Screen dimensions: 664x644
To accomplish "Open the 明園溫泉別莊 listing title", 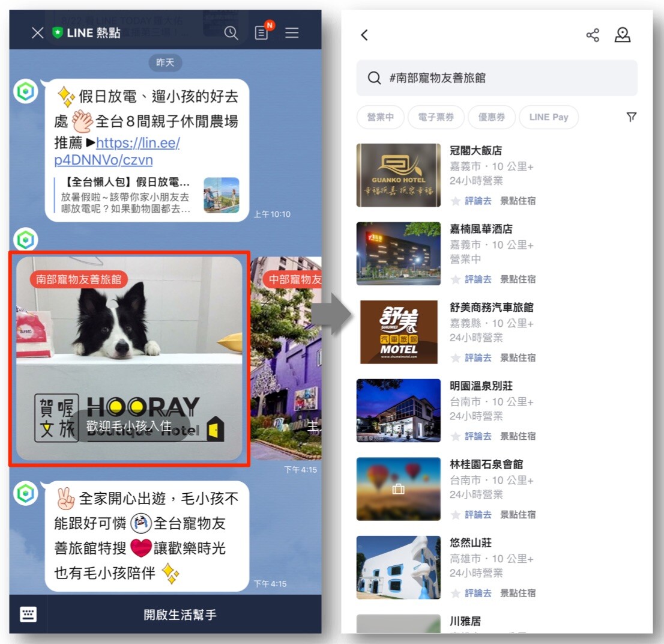I will (481, 386).
